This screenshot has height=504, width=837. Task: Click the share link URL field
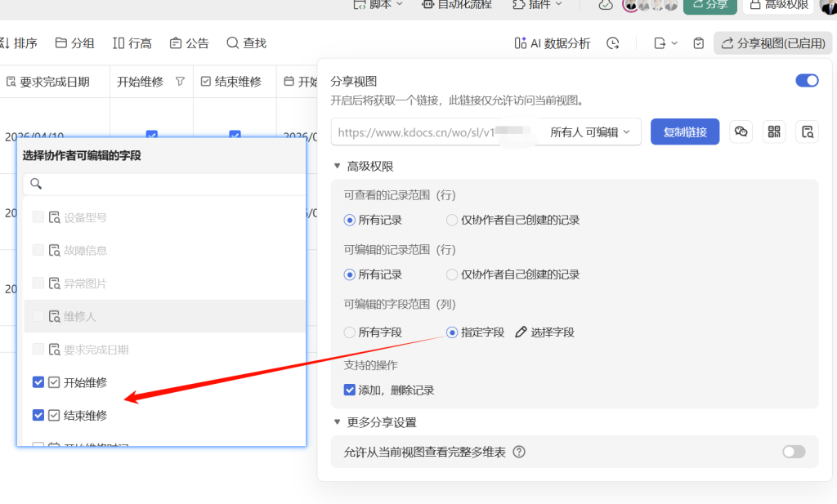(416, 132)
